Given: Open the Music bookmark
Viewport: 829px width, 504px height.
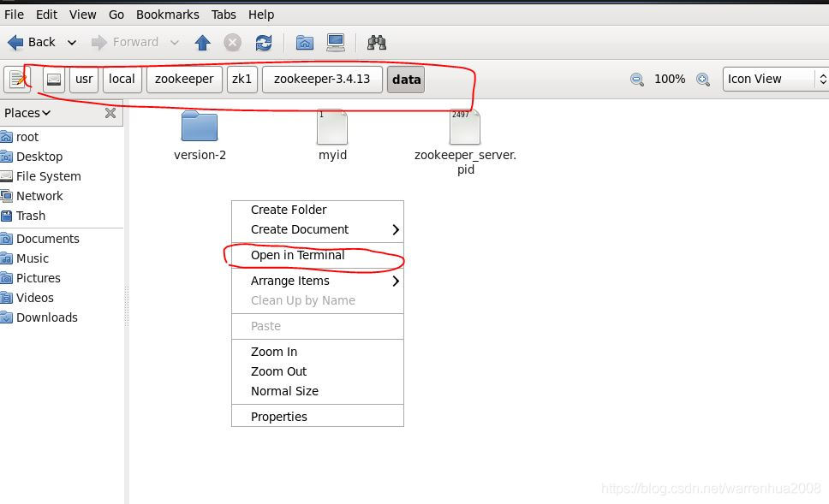Looking at the screenshot, I should tap(25, 258).
